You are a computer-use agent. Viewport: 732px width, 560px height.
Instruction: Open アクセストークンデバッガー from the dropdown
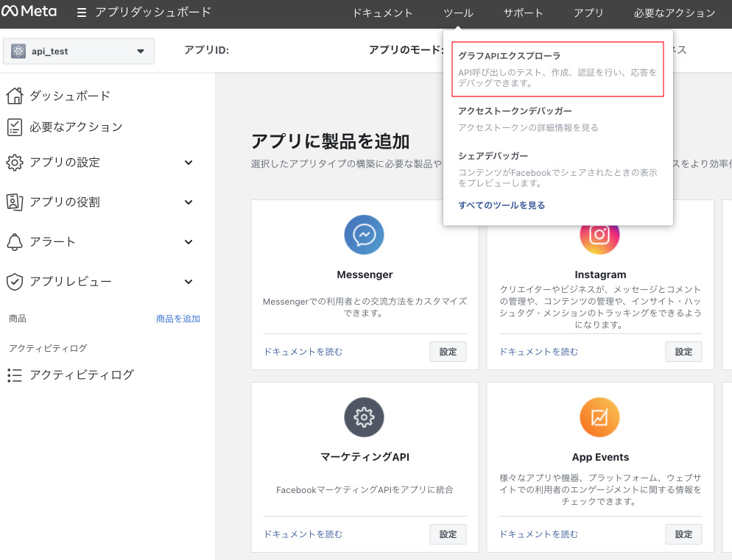tap(515, 111)
